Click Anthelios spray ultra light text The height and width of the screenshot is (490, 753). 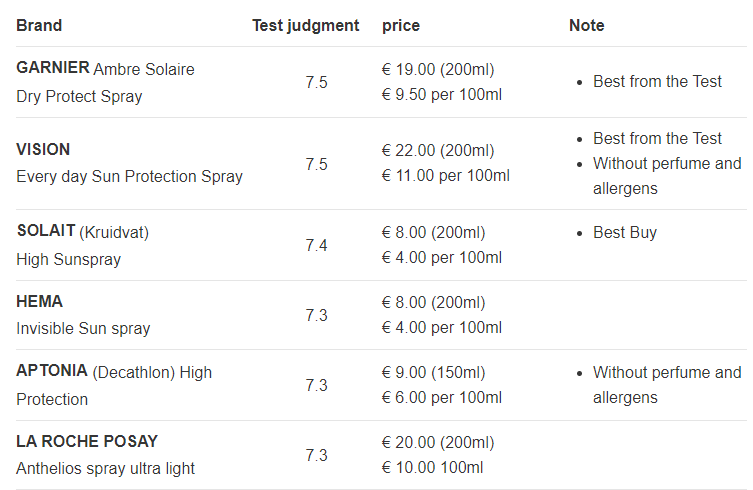[105, 468]
